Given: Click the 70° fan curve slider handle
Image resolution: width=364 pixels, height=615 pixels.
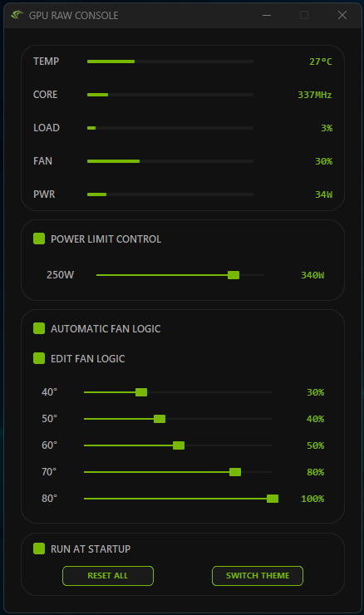Looking at the screenshot, I should (x=235, y=472).
